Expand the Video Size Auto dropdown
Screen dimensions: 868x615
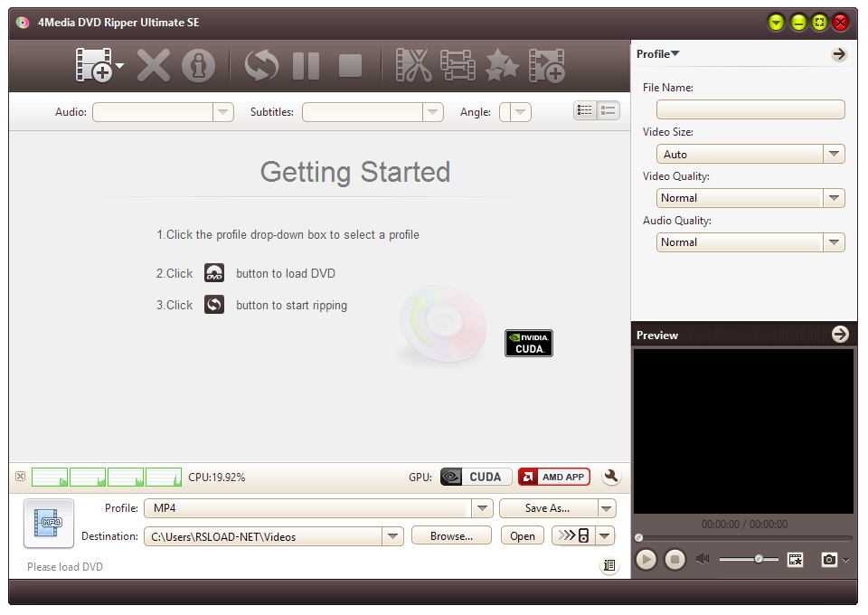coord(835,154)
